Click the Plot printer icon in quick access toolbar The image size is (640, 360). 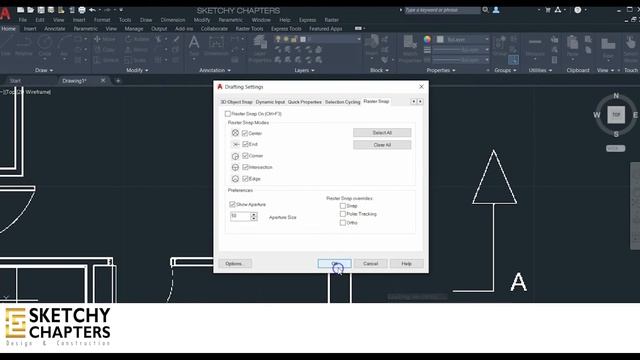tap(82, 10)
